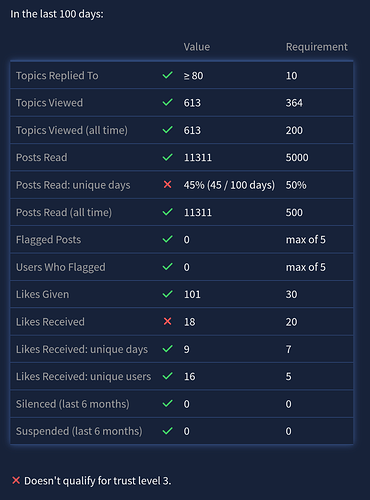Click the green checkmark for Likes Given
This screenshot has width=370, height=500.
167,294
